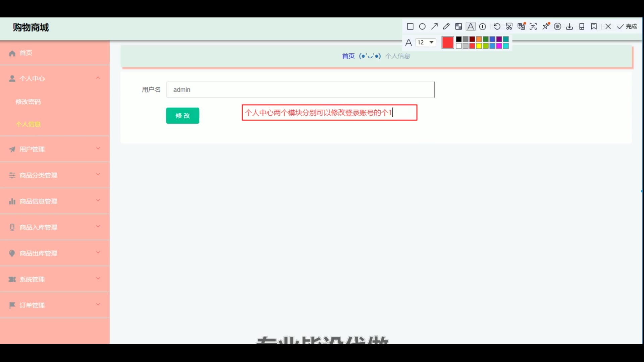644x362 pixels.
Task: Start screen recording from toolbar
Action: (x=557, y=26)
